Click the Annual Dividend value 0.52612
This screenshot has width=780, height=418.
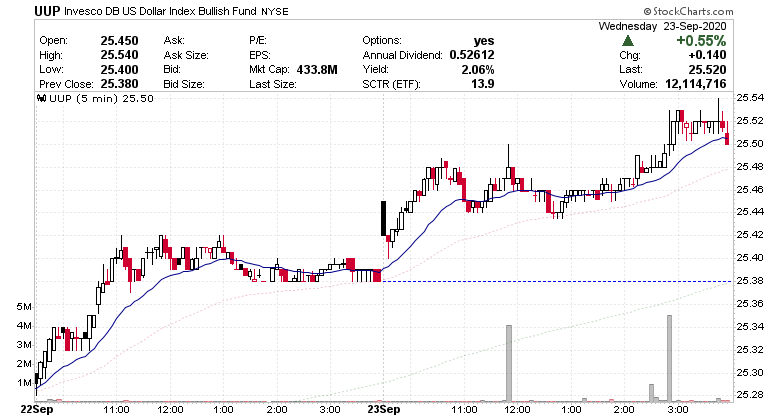pos(472,55)
